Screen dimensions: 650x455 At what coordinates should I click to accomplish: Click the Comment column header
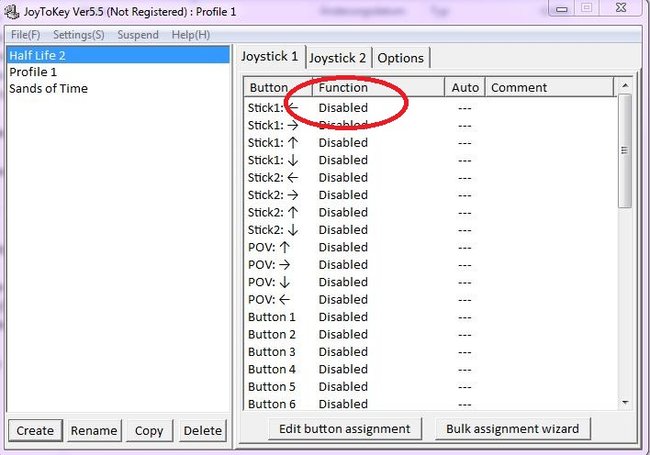(x=549, y=87)
